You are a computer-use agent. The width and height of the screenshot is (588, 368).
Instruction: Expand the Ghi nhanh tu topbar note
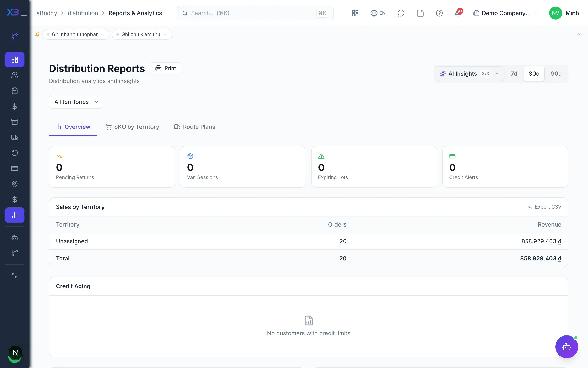[x=76, y=34]
